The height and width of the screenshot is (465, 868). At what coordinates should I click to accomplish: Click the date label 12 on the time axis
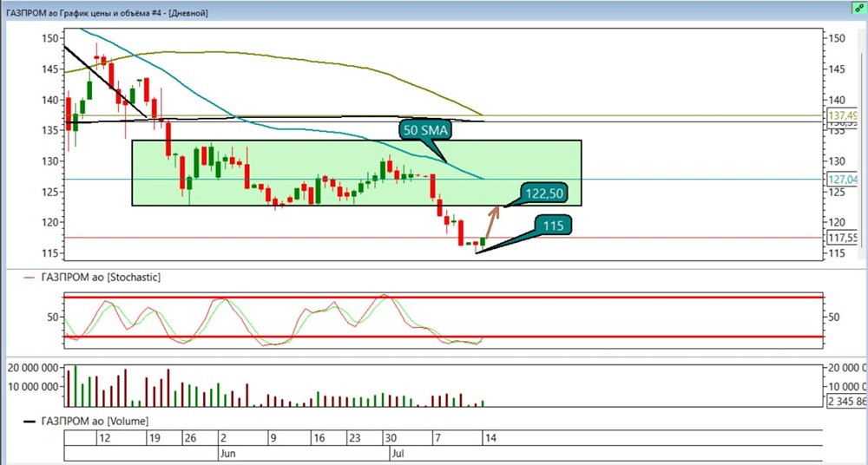(x=103, y=438)
